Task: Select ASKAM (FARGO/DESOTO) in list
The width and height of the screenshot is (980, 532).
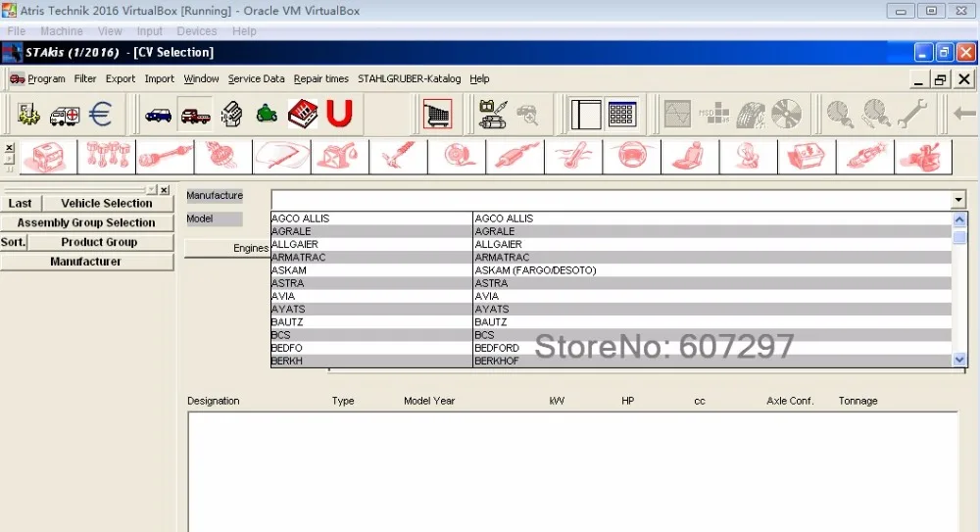Action: tap(711, 270)
